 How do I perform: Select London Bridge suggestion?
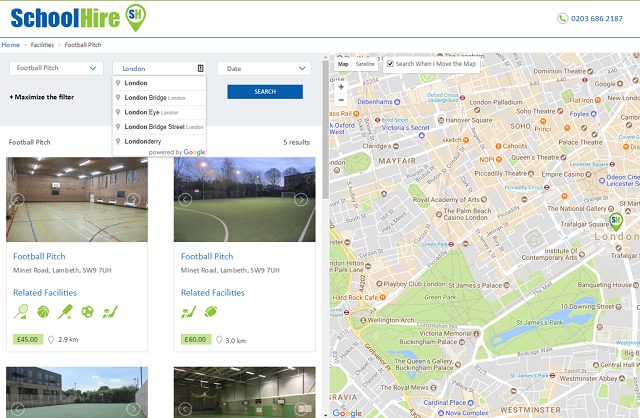[x=159, y=98]
